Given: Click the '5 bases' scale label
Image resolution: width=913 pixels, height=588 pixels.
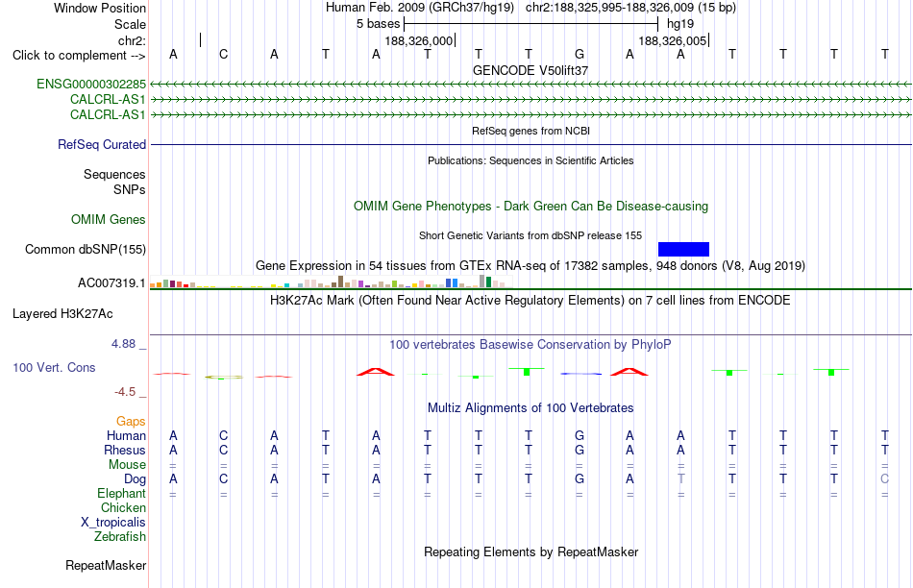Looking at the screenshot, I should (379, 24).
